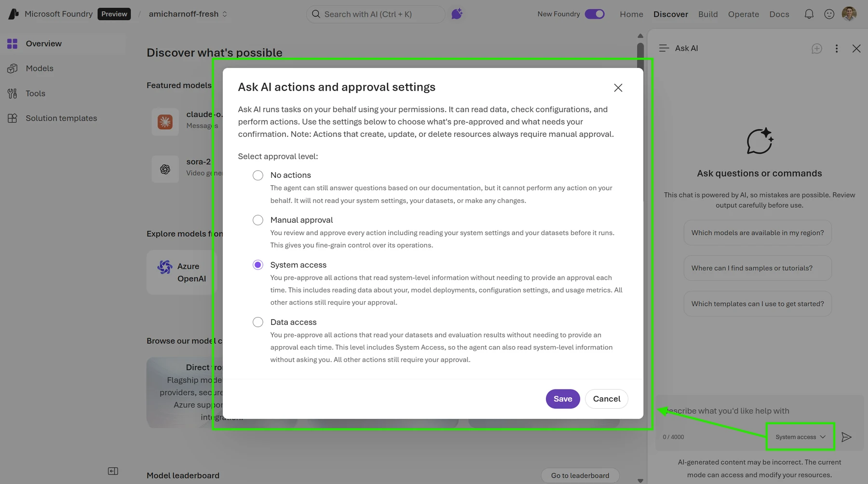Go to the Operate tab
868x484 pixels.
pyautogui.click(x=743, y=14)
